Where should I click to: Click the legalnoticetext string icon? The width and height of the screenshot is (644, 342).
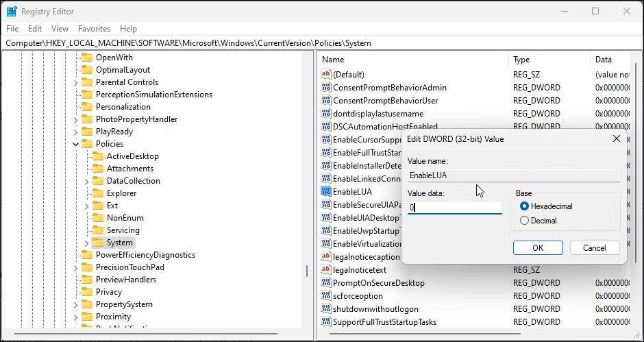pos(325,269)
